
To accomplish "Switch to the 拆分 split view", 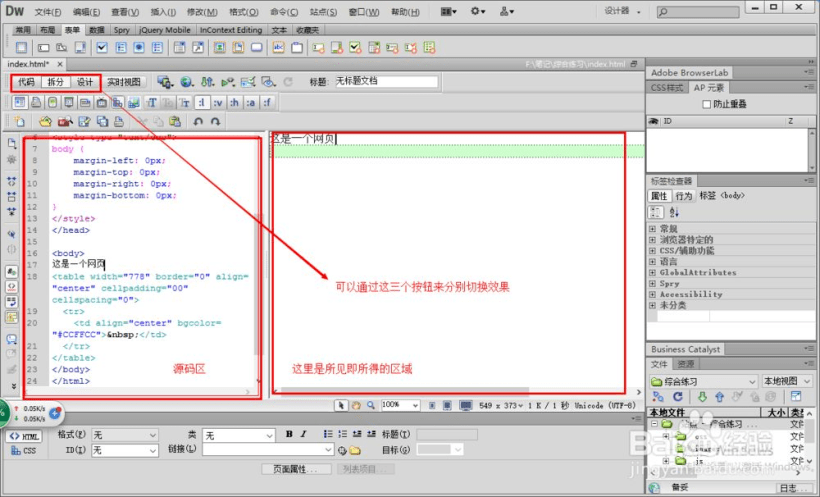I will [55, 82].
